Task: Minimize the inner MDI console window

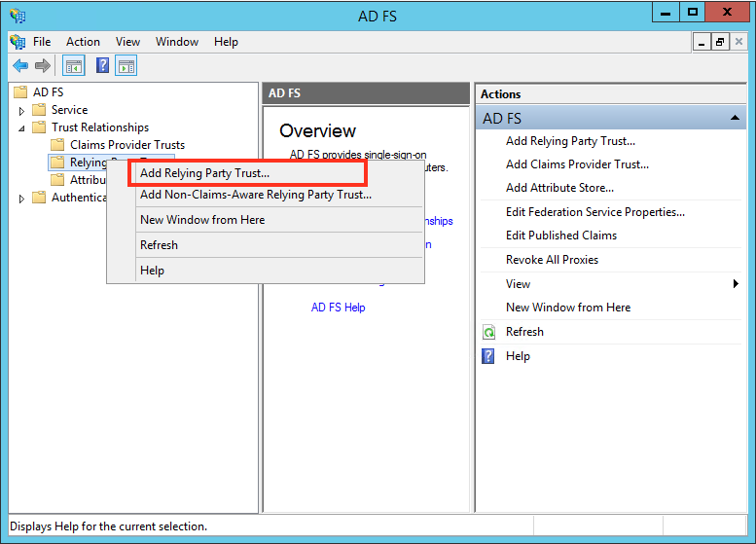Action: point(702,43)
